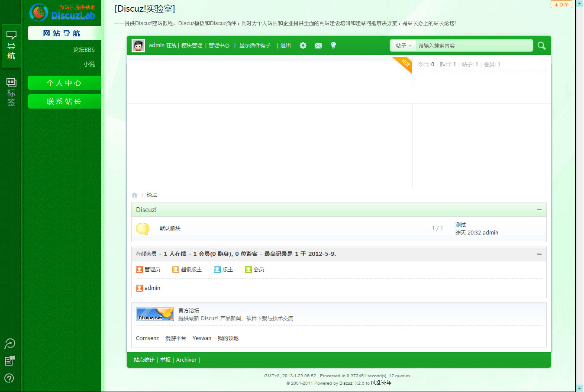Open admin user profile link
This screenshot has width=584, height=392.
coord(157,45)
